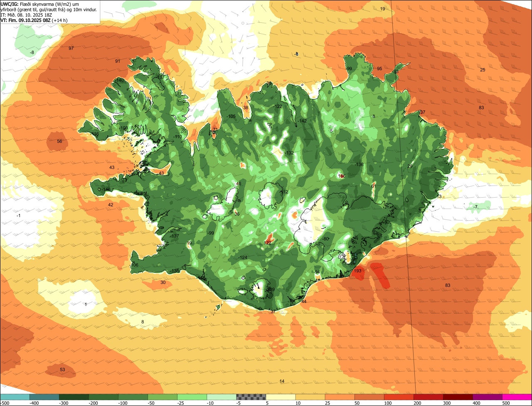The height and width of the screenshot is (406, 532).
Task: Click legend color band between -25 and -10
Action: pos(192,397)
